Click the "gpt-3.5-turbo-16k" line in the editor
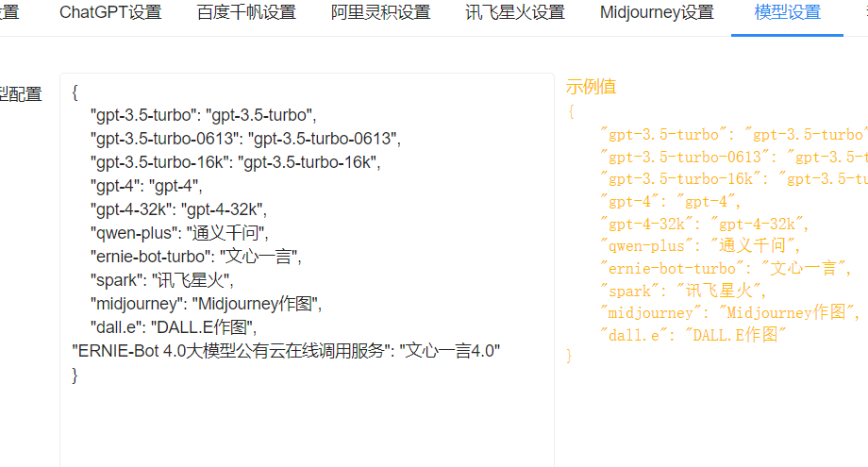 235,162
